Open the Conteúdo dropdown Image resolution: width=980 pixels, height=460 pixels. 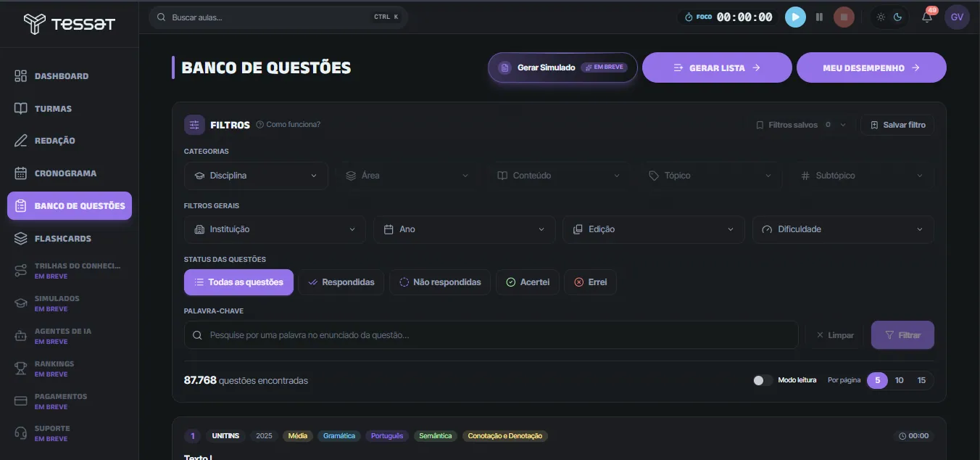559,176
